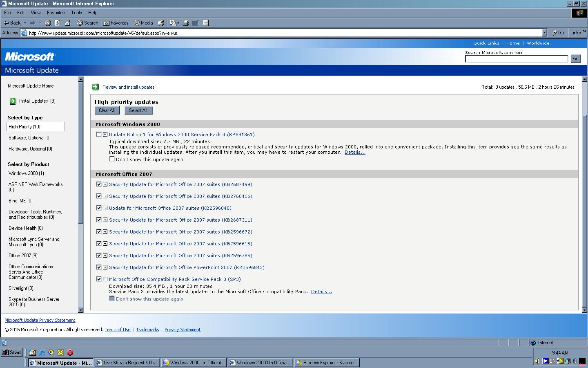588x368 pixels.
Task: Open the View menu
Action: point(36,13)
